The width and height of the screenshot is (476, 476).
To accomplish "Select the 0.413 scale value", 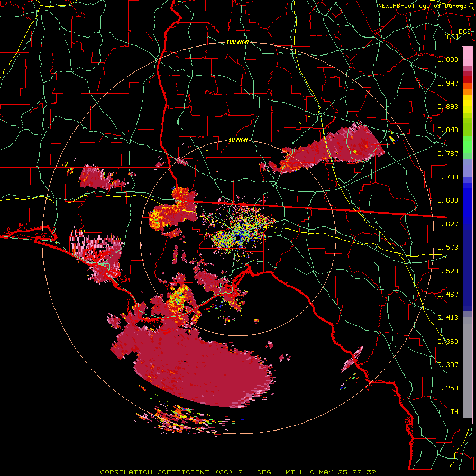I will [448, 318].
